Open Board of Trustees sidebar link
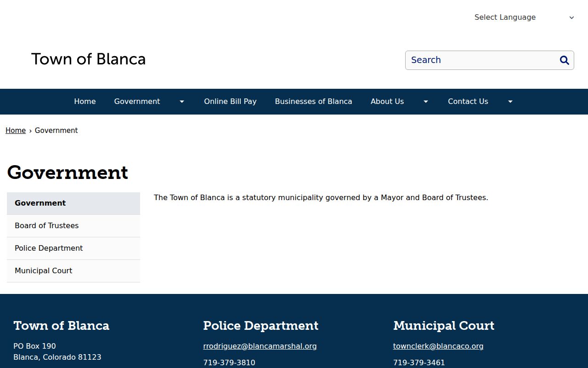 pos(73,226)
